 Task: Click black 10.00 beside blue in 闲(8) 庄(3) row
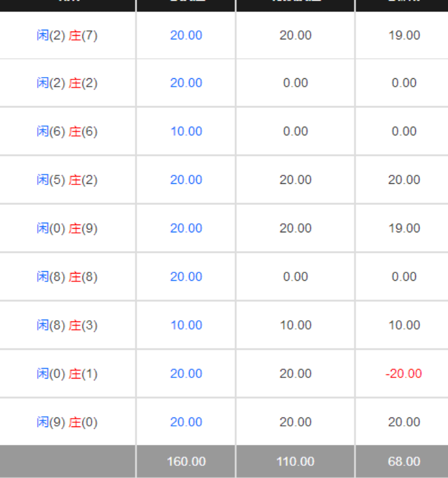[x=295, y=326]
